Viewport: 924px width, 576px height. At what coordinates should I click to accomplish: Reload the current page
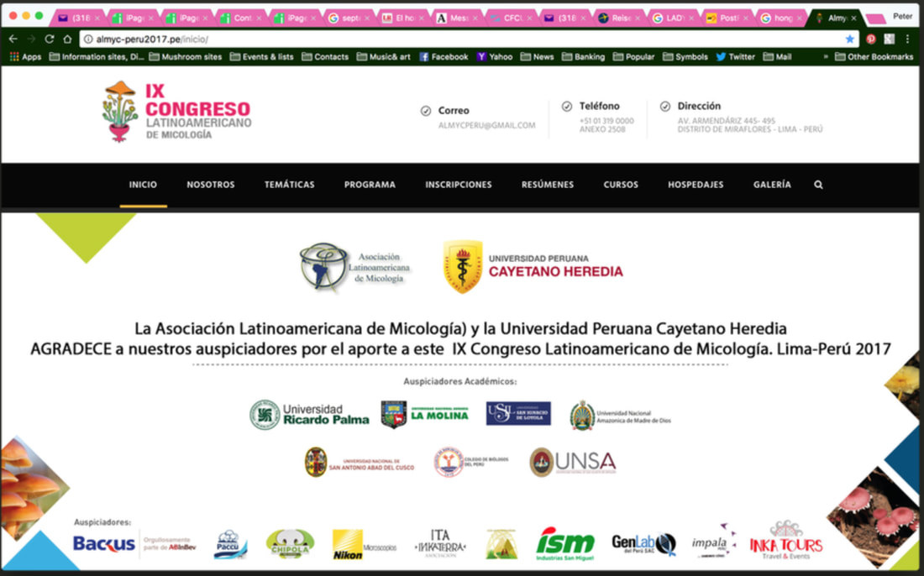pos(50,39)
